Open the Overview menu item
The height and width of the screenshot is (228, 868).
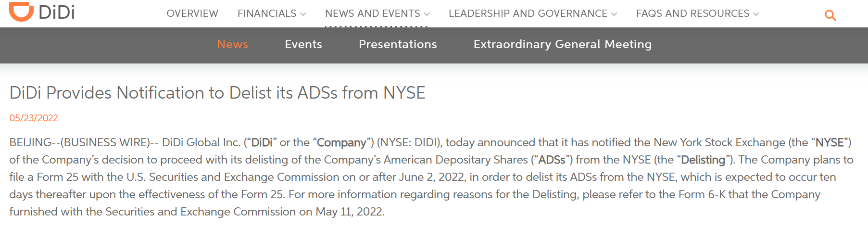192,13
